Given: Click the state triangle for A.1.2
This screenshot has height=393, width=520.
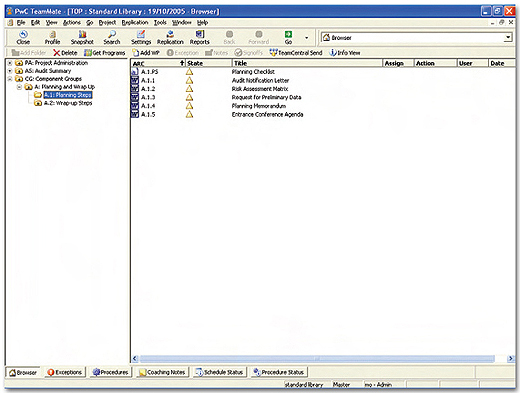Looking at the screenshot, I should pyautogui.click(x=189, y=89).
